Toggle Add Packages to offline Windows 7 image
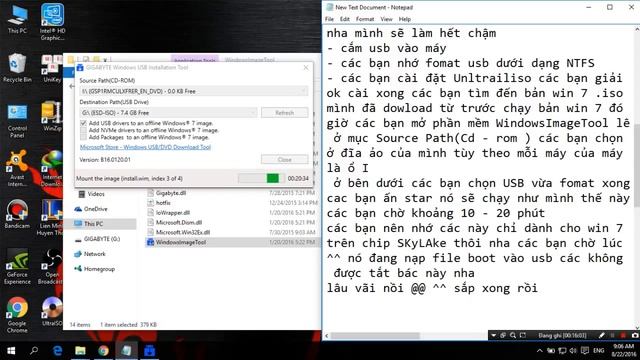Viewport: 640px width, 360px height. (x=83, y=137)
